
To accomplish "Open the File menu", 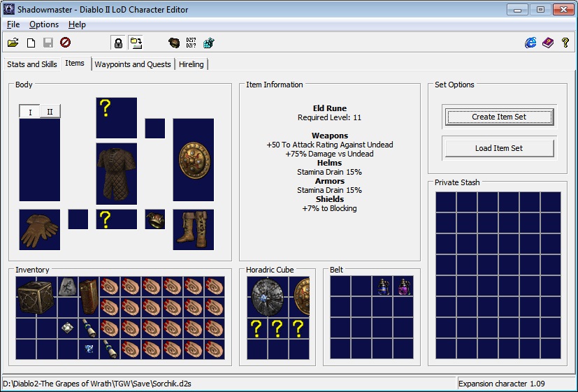I will (13, 24).
